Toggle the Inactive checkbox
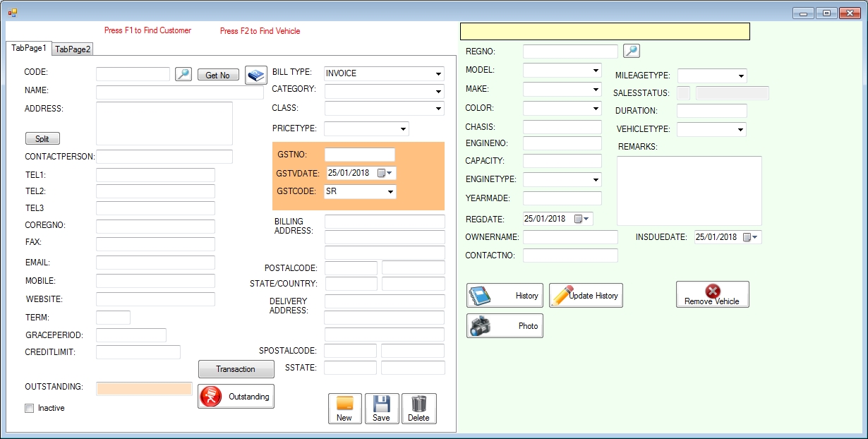This screenshot has height=439, width=868. click(29, 408)
